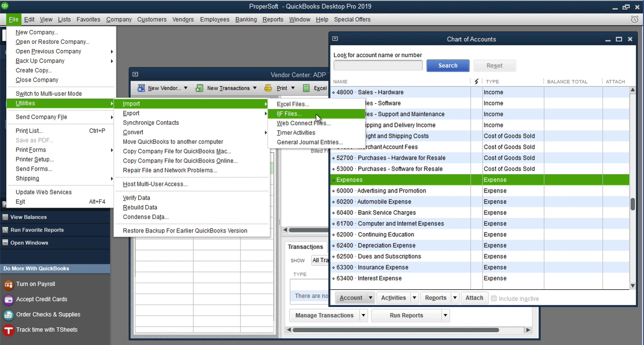Select 63400 Interest Expense row
The image size is (644, 345).
point(480,279)
